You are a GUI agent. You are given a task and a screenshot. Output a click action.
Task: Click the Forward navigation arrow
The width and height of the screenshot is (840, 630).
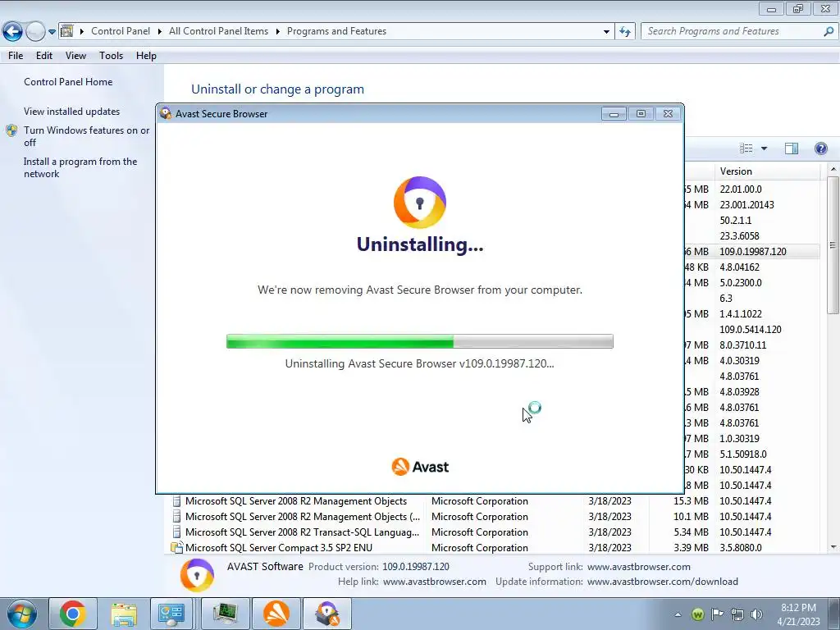click(35, 32)
